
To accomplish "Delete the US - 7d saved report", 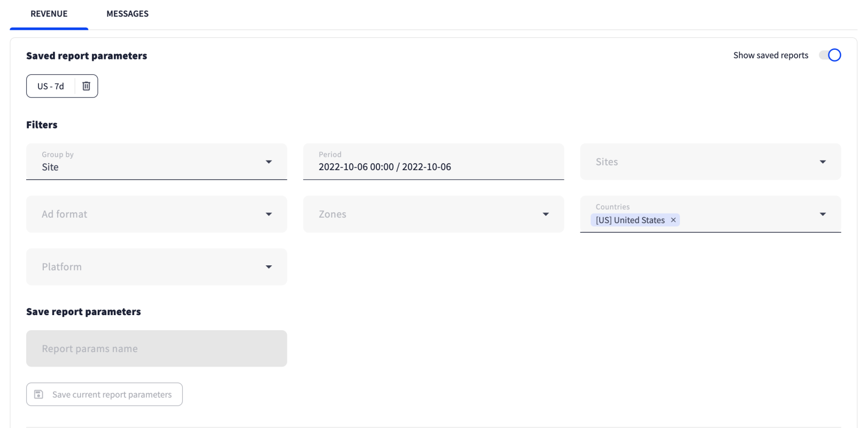I will click(86, 86).
